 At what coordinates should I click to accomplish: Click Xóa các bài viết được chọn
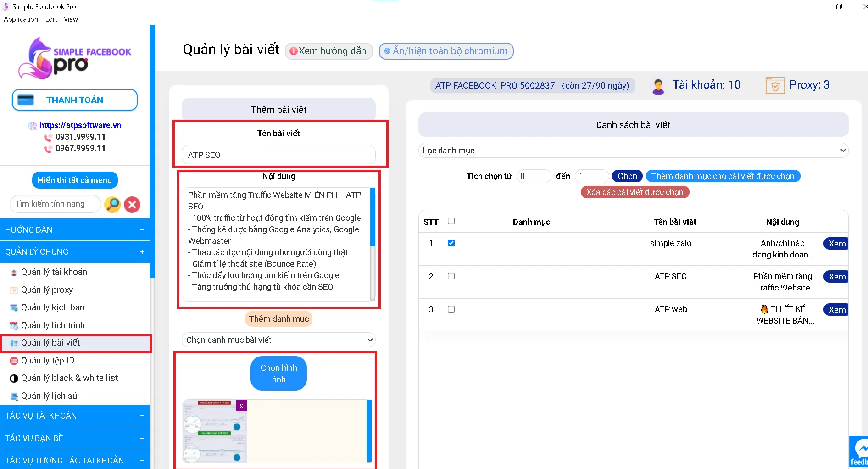tap(634, 192)
